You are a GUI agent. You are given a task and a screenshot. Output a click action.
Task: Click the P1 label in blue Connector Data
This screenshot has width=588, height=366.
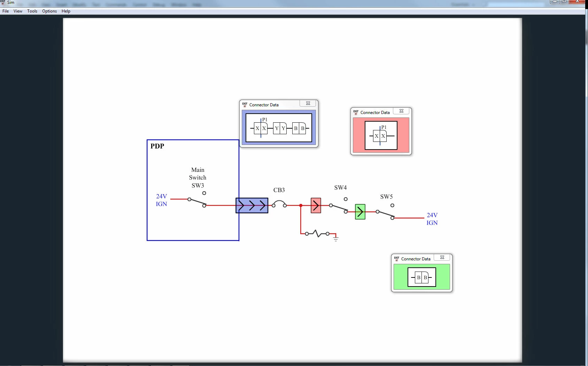tap(265, 120)
